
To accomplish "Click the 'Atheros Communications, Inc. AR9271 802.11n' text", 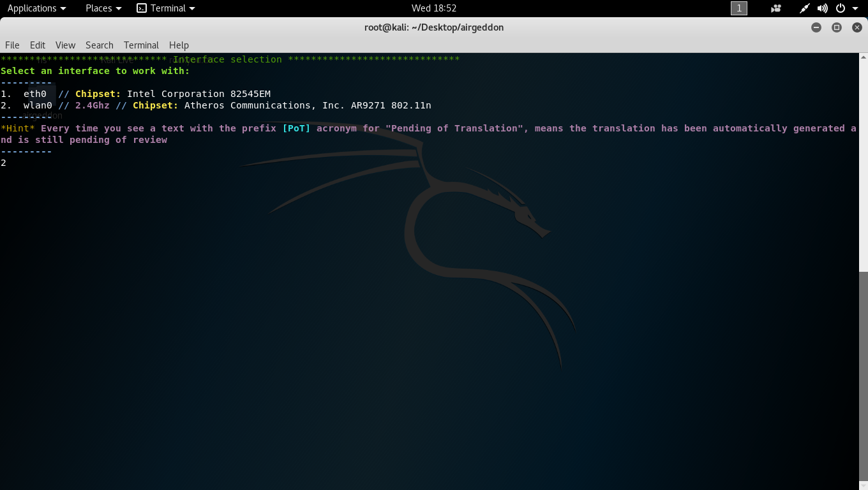I will pyautogui.click(x=308, y=105).
